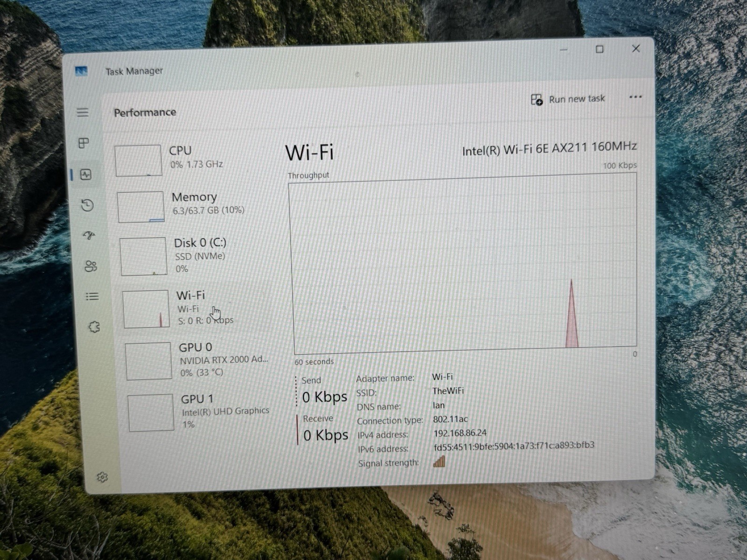This screenshot has width=747, height=560.
Task: Click the Adapter name value Wi-Fi
Action: click(x=443, y=377)
